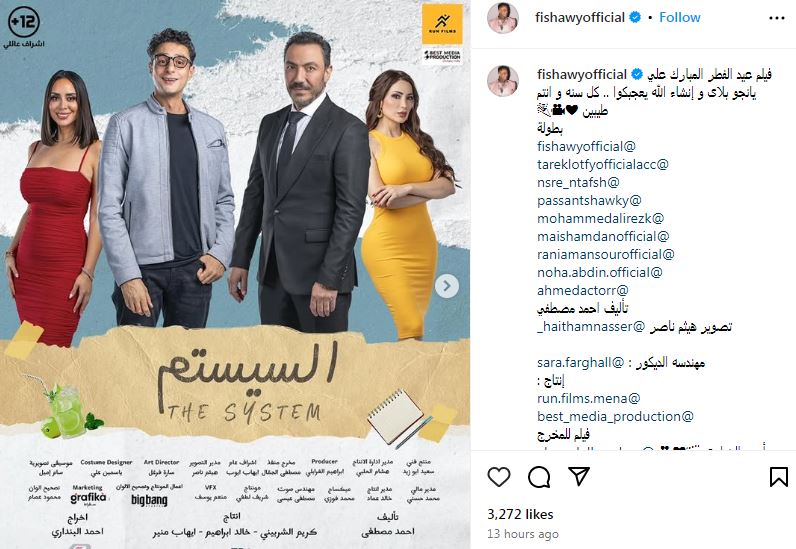Open the three-dots more options menu
The height and width of the screenshot is (549, 796).
point(777,18)
